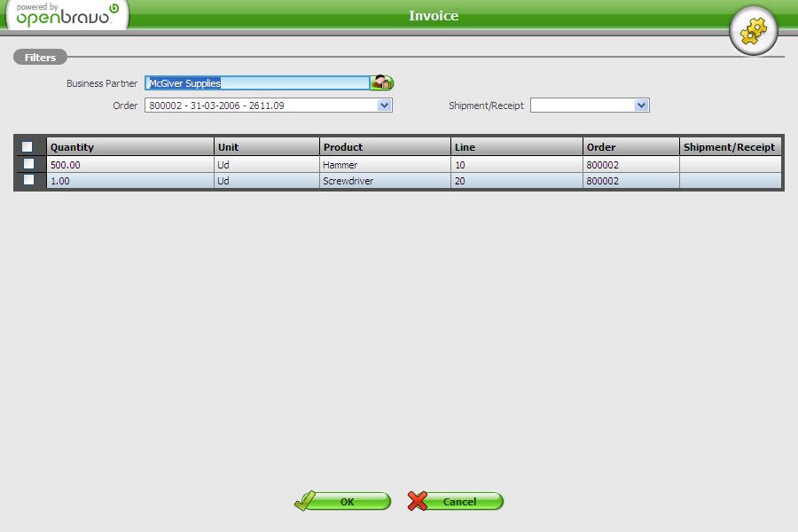Viewport: 798px width, 532px height.
Task: Check the Hammer row checkbox
Action: (x=29, y=164)
